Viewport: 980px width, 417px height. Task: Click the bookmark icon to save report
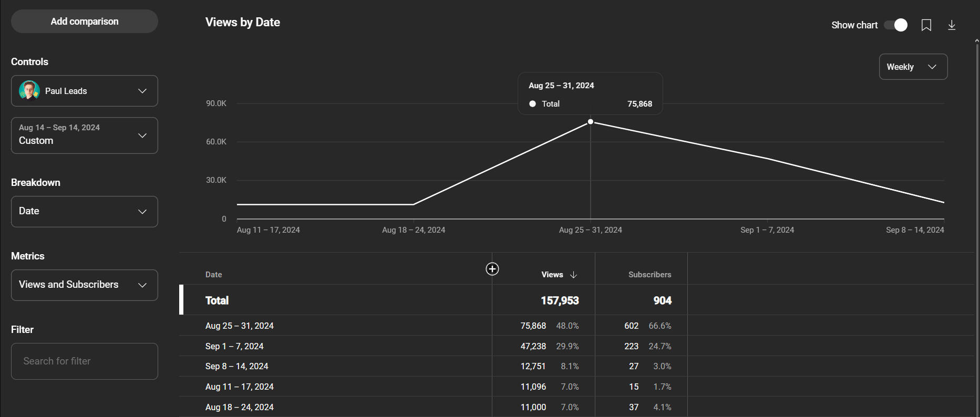926,25
